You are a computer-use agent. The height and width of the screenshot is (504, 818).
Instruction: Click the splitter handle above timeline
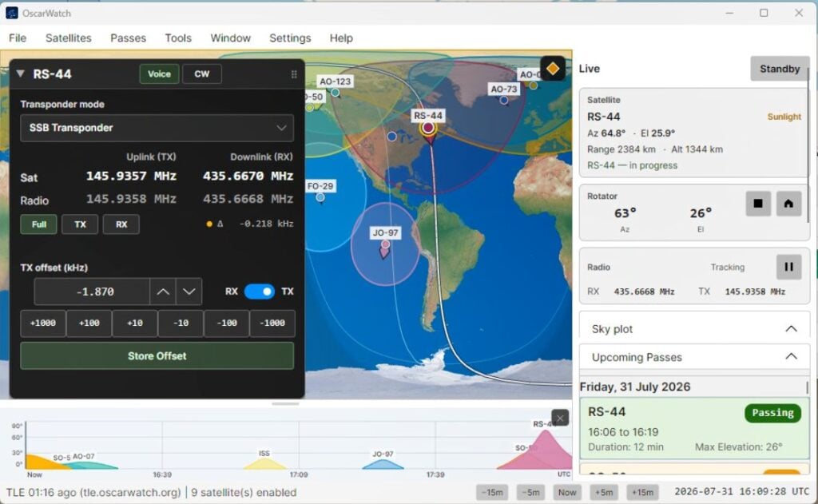[x=285, y=404]
